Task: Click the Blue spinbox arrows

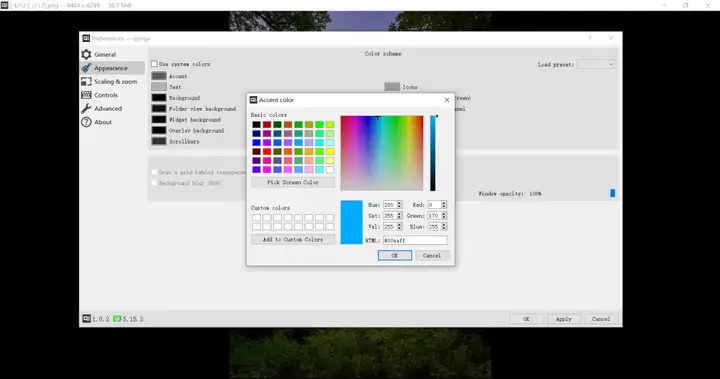Action: pos(444,227)
